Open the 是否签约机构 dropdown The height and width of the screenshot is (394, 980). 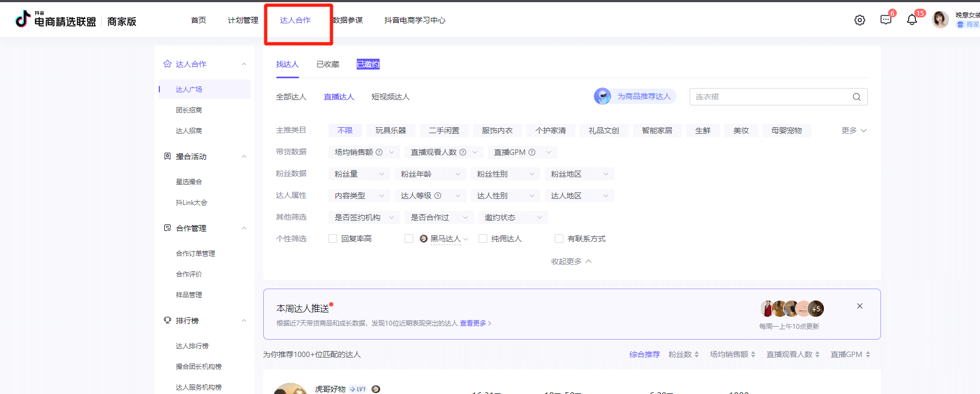tap(364, 217)
